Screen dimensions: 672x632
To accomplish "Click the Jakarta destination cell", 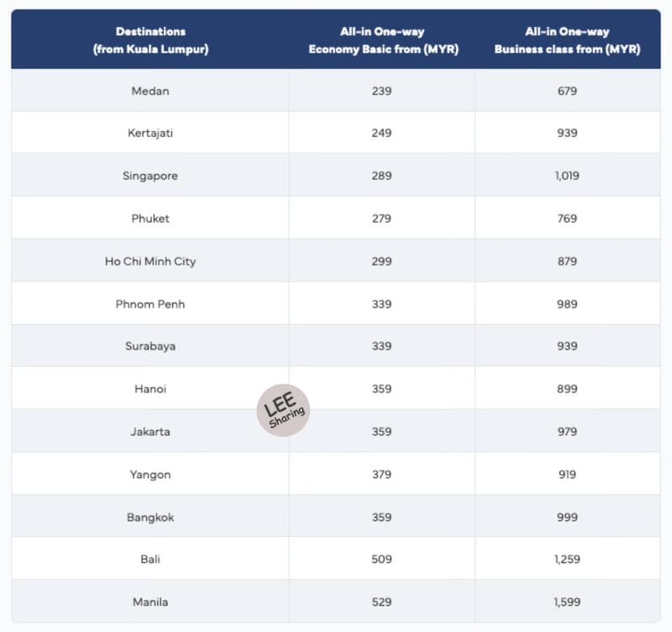I will pos(150,431).
